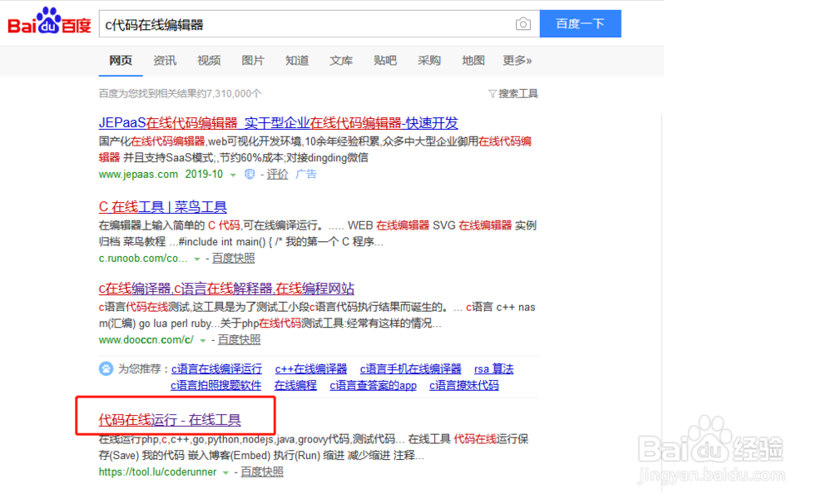Click https://tool.lu/coderunner URL
The image size is (832, 504).
157,472
